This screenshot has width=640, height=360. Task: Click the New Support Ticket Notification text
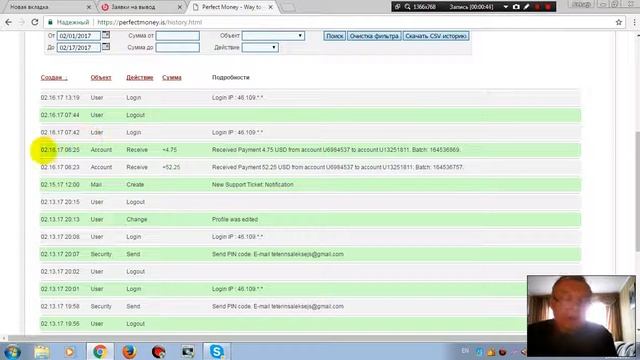[253, 184]
